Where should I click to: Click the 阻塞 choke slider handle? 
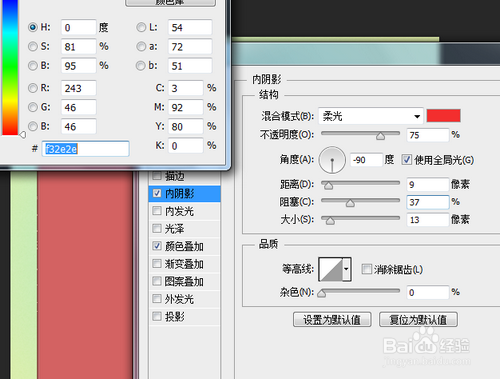coord(350,203)
